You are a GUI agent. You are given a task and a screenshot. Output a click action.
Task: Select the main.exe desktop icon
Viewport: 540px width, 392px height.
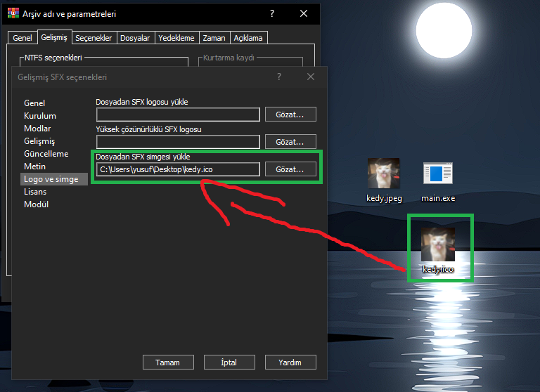tap(438, 182)
